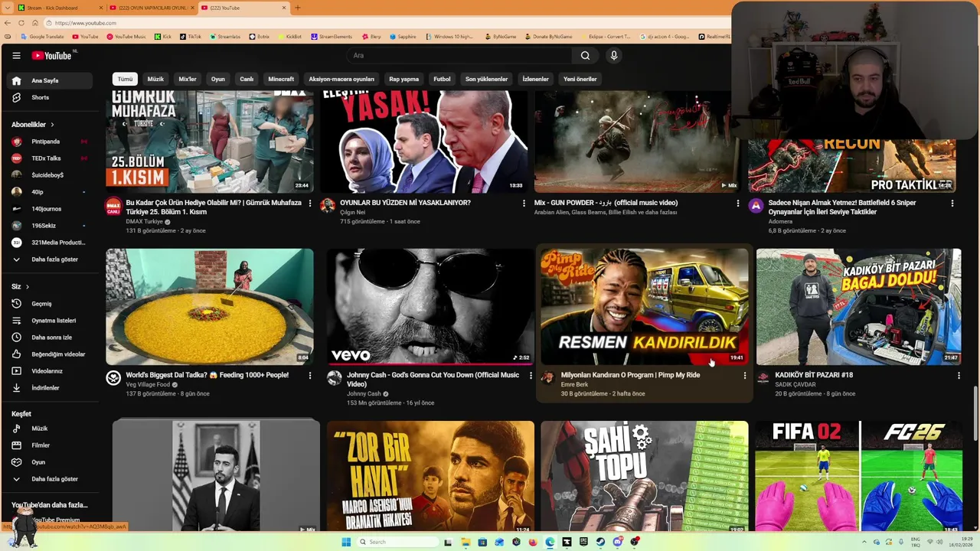Open Shorts in the sidebar
Image resolution: width=980 pixels, height=551 pixels.
point(49,97)
